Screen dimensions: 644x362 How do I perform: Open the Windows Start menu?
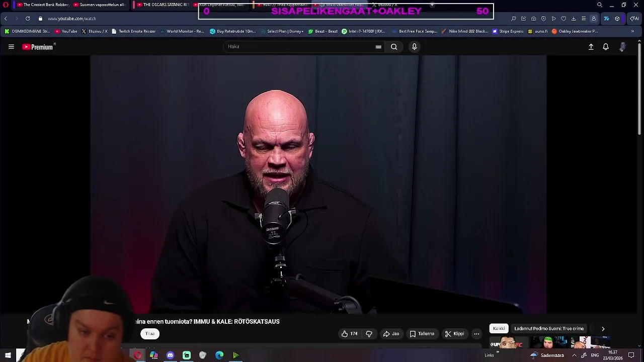[x=8, y=355]
